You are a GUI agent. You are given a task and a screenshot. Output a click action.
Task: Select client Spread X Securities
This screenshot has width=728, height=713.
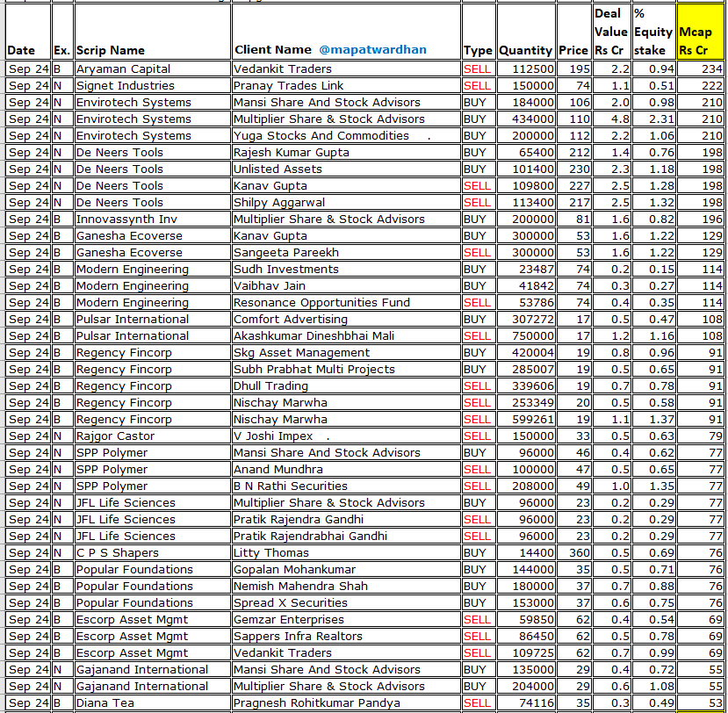click(346, 603)
